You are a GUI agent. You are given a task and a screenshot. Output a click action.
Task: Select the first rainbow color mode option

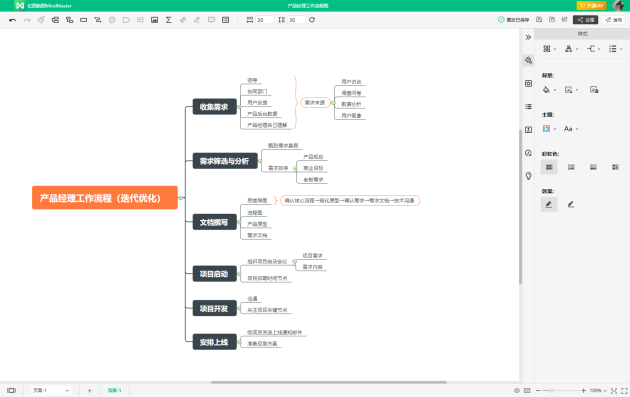click(549, 167)
